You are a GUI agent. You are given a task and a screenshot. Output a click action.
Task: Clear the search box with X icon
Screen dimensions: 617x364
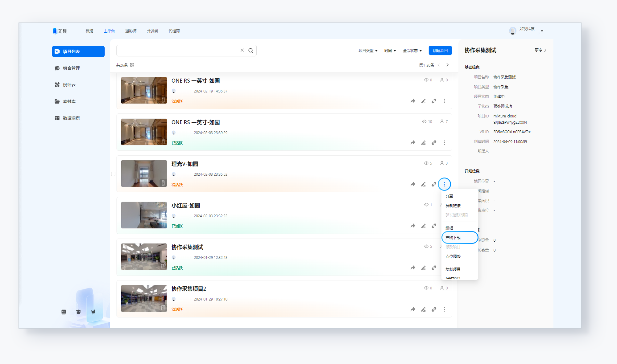tap(242, 50)
